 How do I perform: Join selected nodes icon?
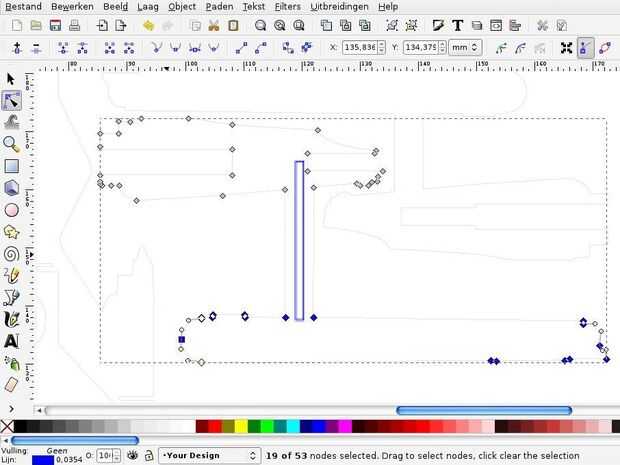[x=63, y=48]
